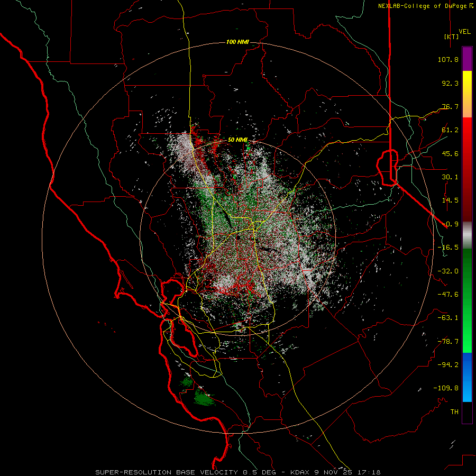
Task: Select the -47.6 scale label
Action: tap(448, 295)
